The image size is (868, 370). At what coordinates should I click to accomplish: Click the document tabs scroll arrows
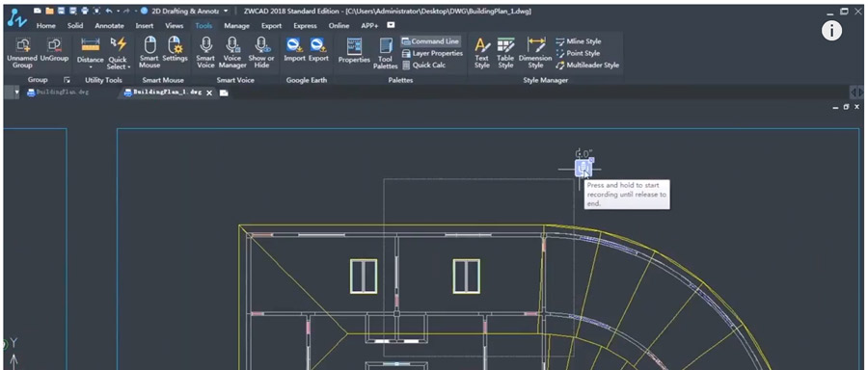[855, 92]
